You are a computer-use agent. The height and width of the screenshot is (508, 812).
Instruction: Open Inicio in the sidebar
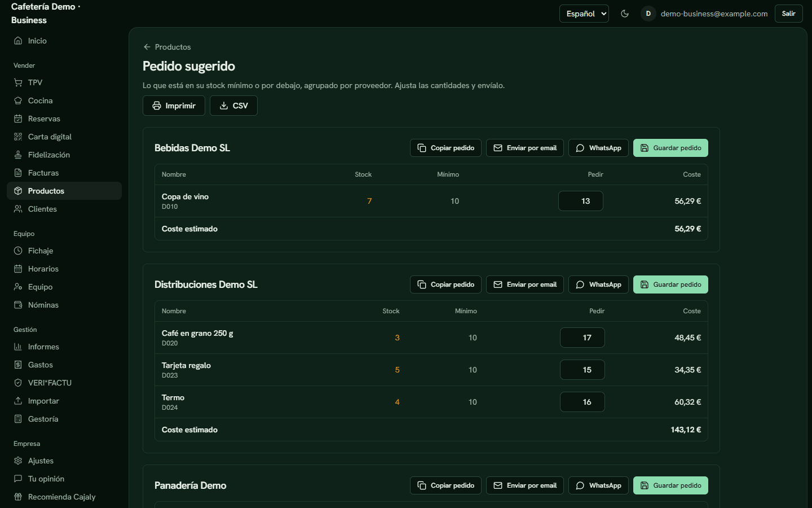tap(64, 41)
